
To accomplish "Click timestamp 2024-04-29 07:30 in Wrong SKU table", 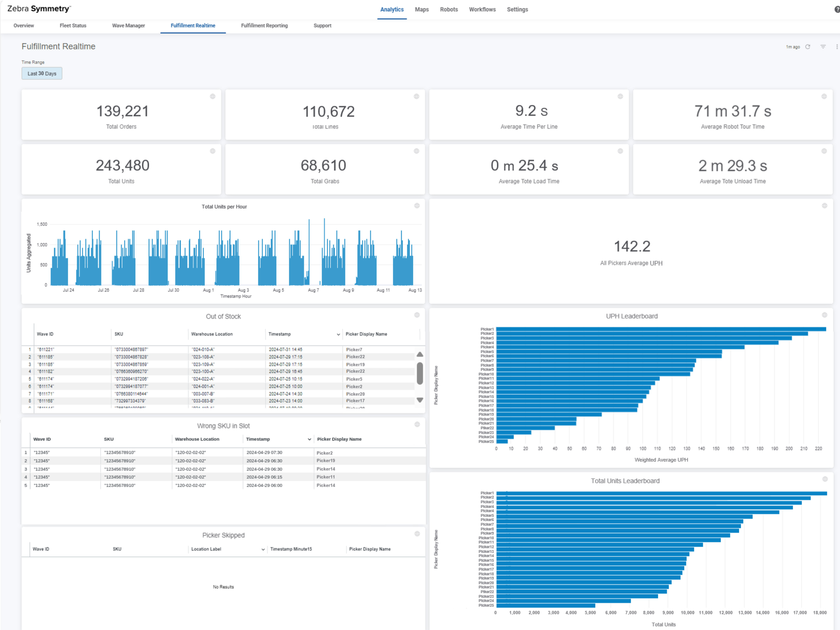I will point(264,453).
